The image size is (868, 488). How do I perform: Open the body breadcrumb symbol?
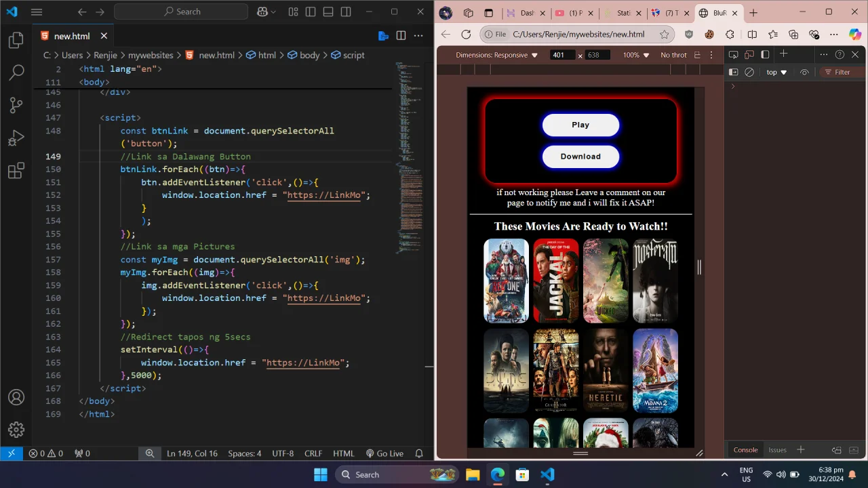304,55
